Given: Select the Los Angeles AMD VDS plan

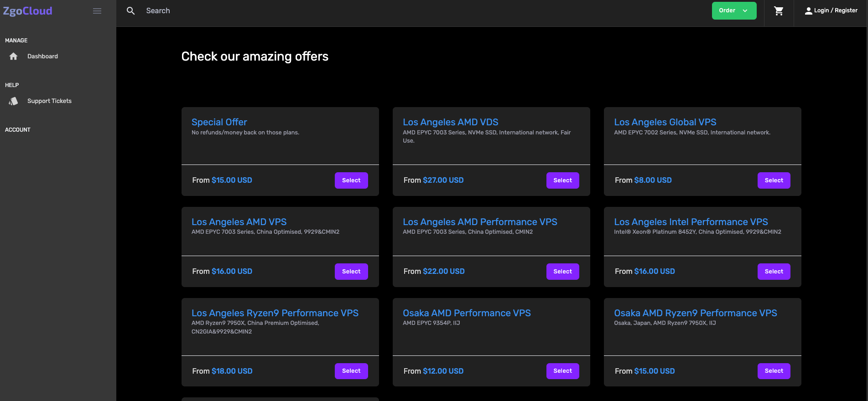Looking at the screenshot, I should coord(562,180).
